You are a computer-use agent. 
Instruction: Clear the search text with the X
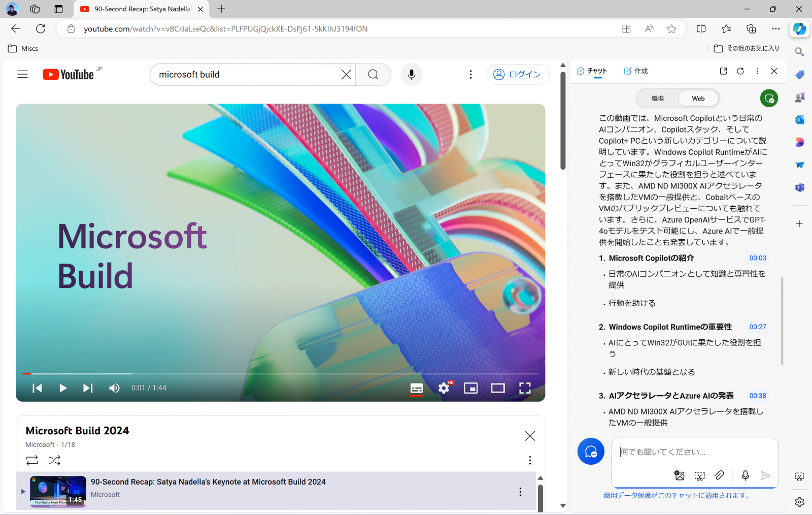click(346, 75)
